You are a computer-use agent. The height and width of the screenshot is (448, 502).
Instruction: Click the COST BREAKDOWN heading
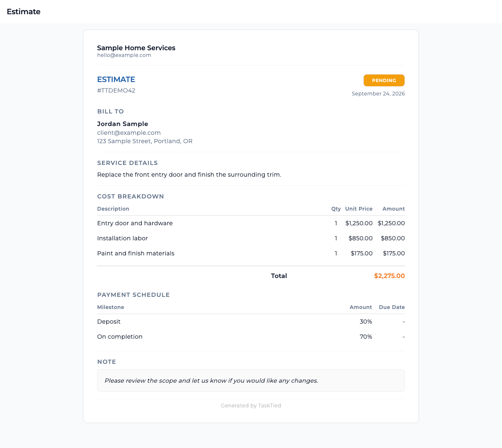pos(131,196)
